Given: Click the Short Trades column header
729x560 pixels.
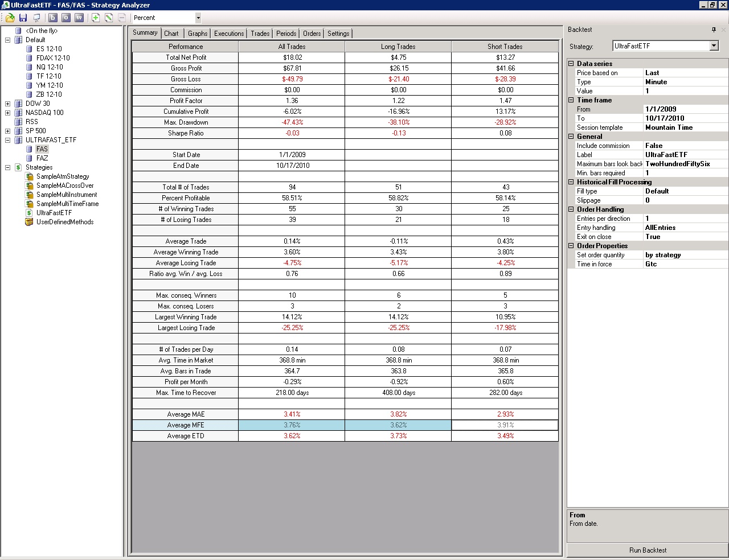Looking at the screenshot, I should point(505,47).
